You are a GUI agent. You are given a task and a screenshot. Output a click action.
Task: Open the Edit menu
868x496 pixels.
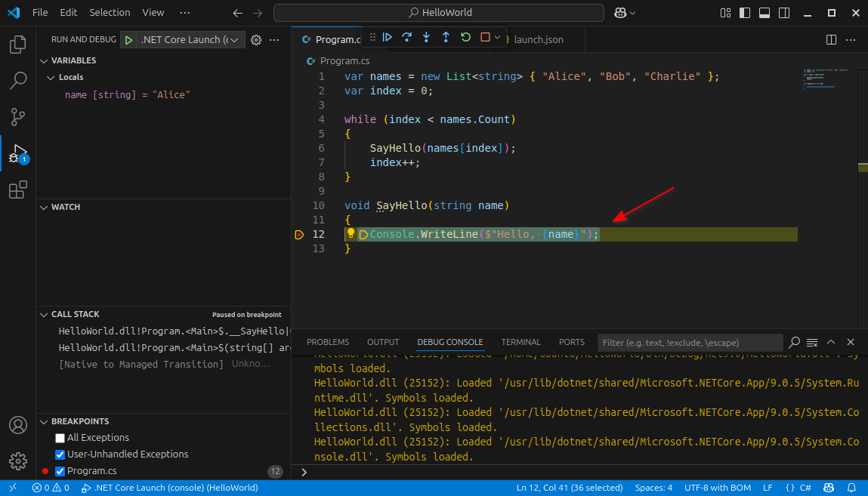coord(69,12)
